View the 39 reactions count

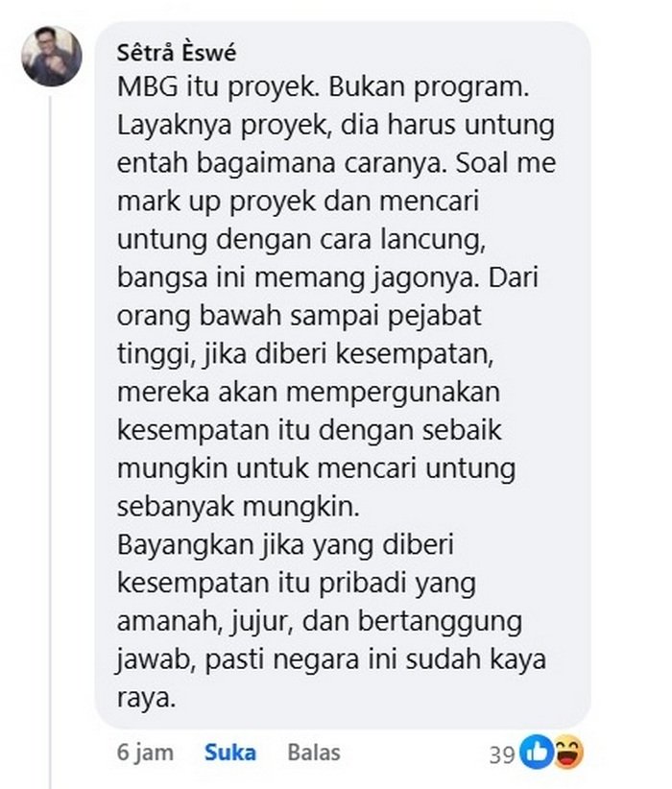pos(501,754)
